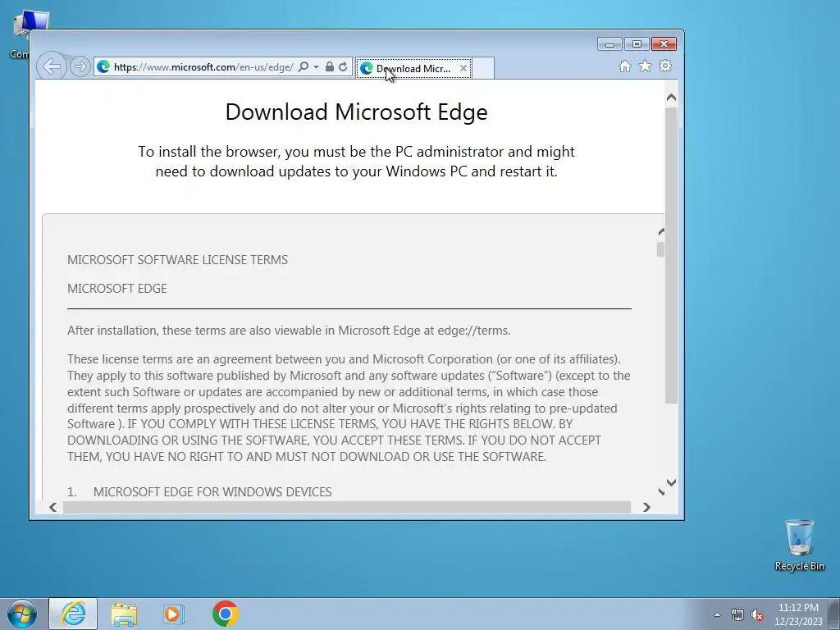Image resolution: width=840 pixels, height=630 pixels.
Task: Click the network tray icon
Action: pos(737,614)
